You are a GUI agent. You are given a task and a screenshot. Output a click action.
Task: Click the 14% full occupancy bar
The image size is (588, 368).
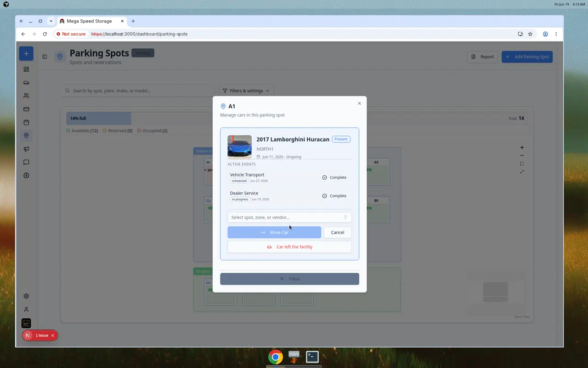[98, 118]
